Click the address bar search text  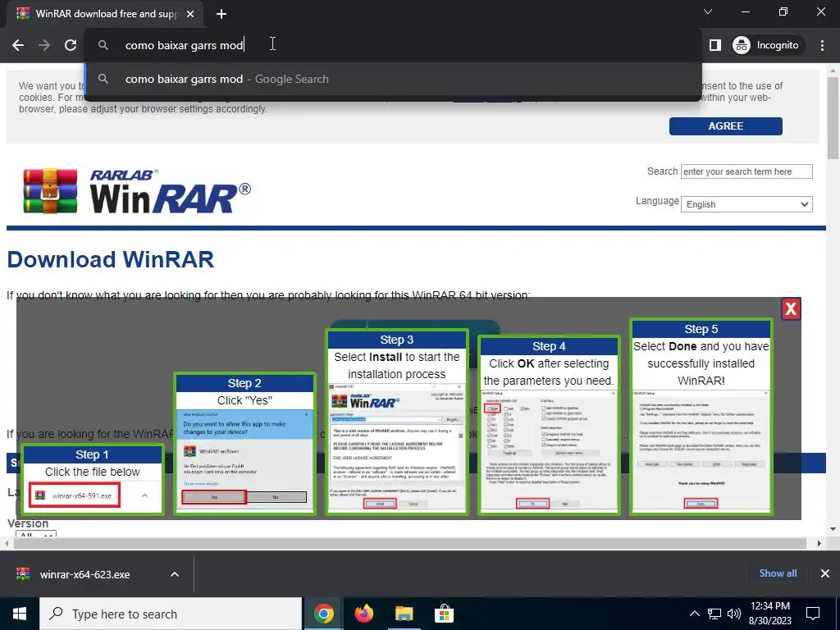click(x=185, y=45)
